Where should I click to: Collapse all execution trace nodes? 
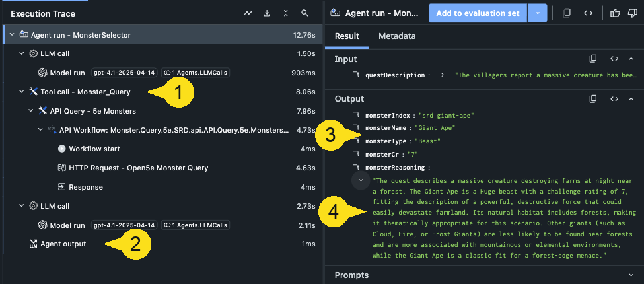[x=286, y=14]
